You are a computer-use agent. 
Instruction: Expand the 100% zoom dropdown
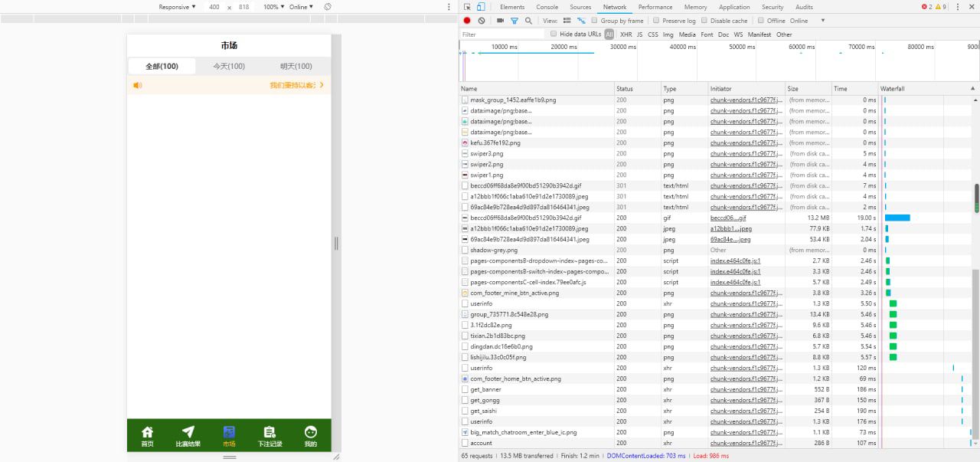tap(273, 7)
